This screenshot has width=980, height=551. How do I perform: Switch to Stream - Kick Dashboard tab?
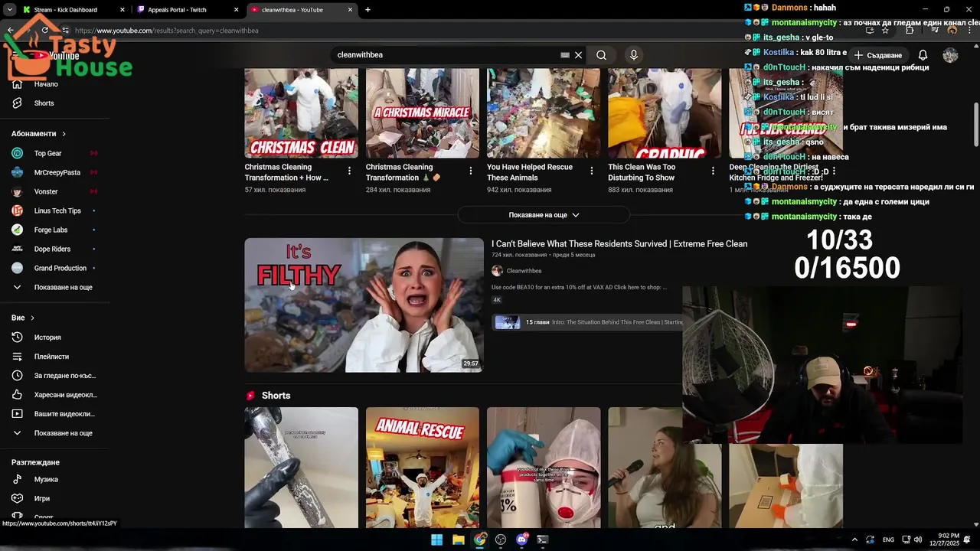click(x=65, y=10)
